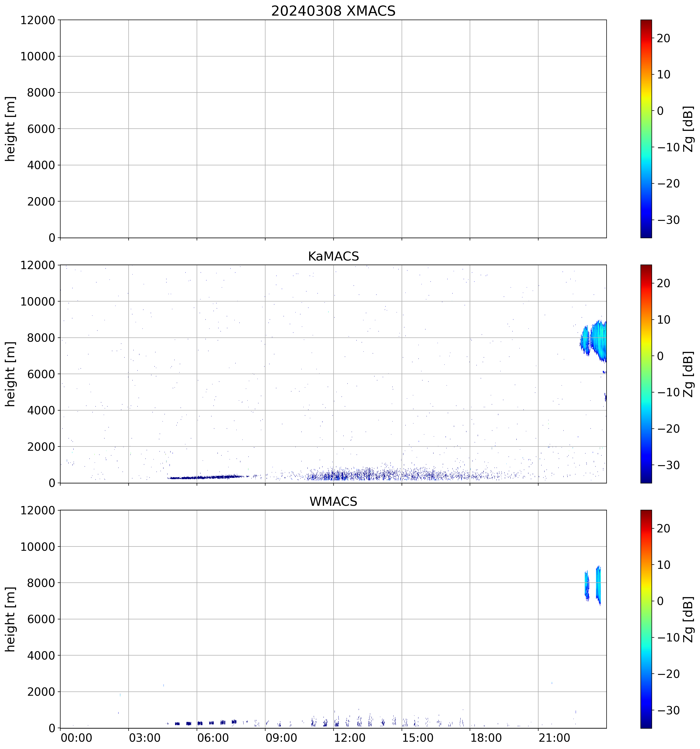This screenshot has height=749, width=700.
Task: Click the 20 tick label on top colorbar
Action: 664,38
